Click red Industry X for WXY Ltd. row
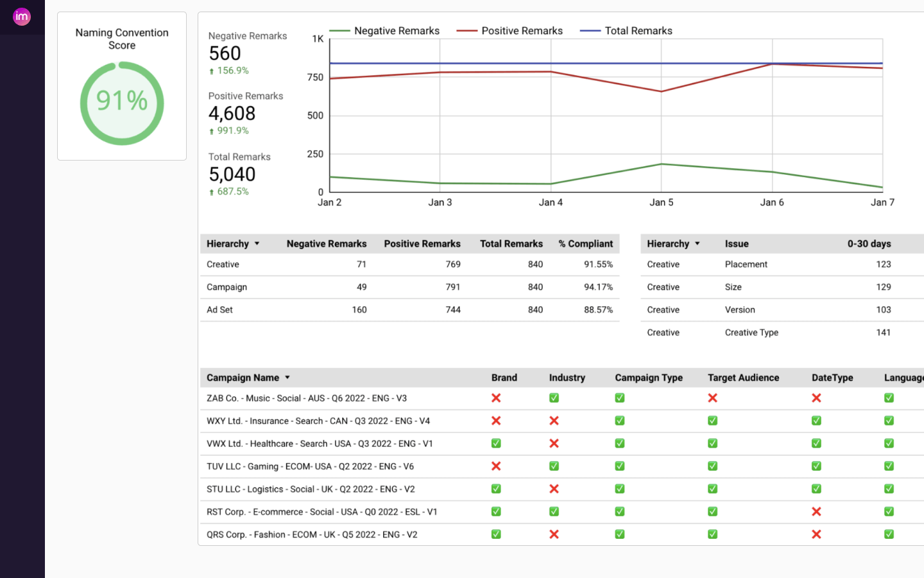The height and width of the screenshot is (578, 924). 554,421
